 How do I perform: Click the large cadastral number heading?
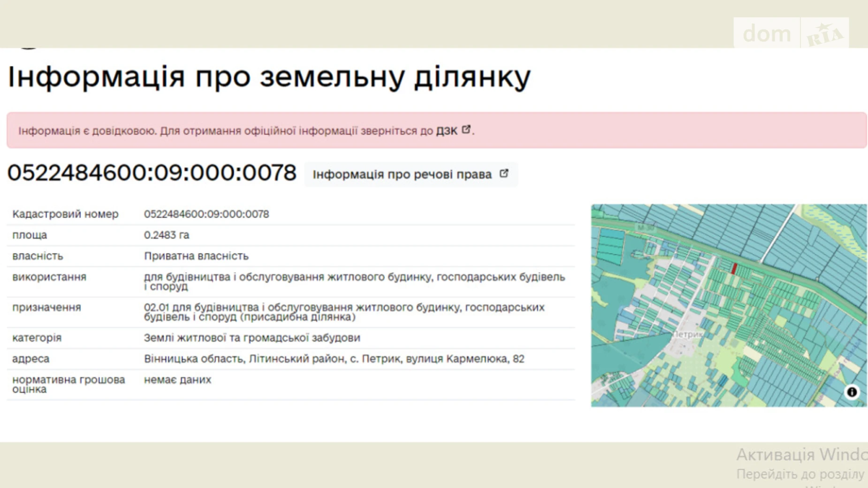(152, 173)
